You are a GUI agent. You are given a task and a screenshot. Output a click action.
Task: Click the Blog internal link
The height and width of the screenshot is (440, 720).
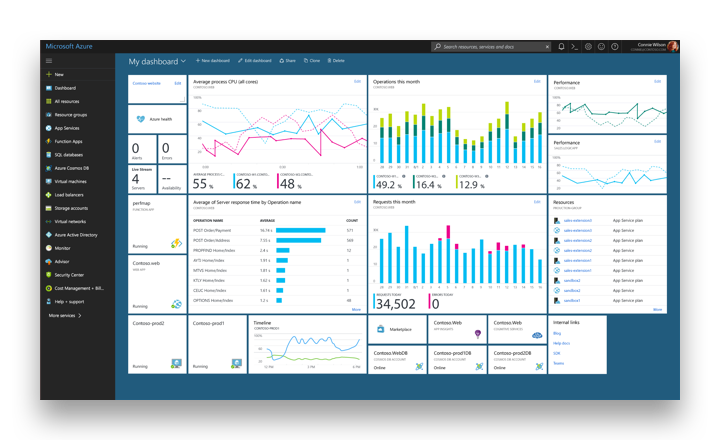click(x=557, y=333)
